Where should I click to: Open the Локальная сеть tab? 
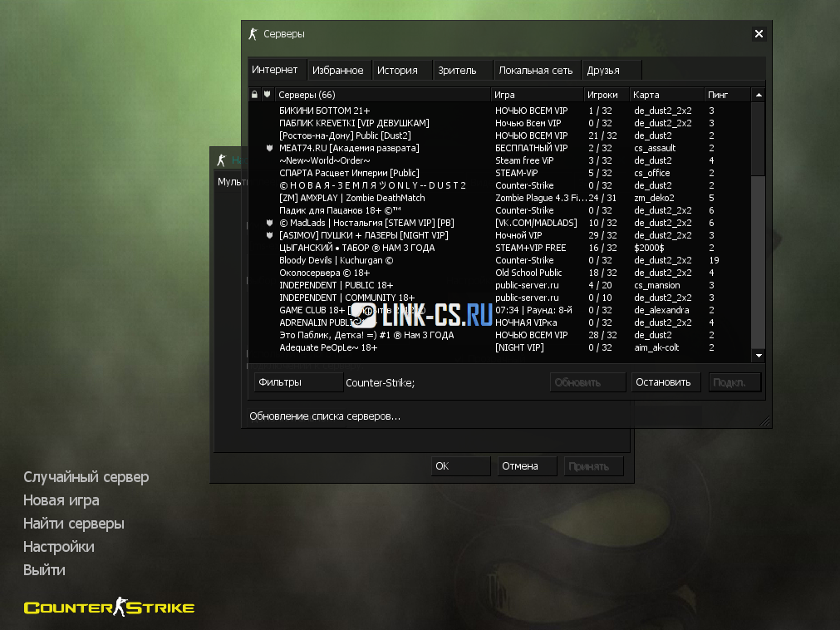536,71
